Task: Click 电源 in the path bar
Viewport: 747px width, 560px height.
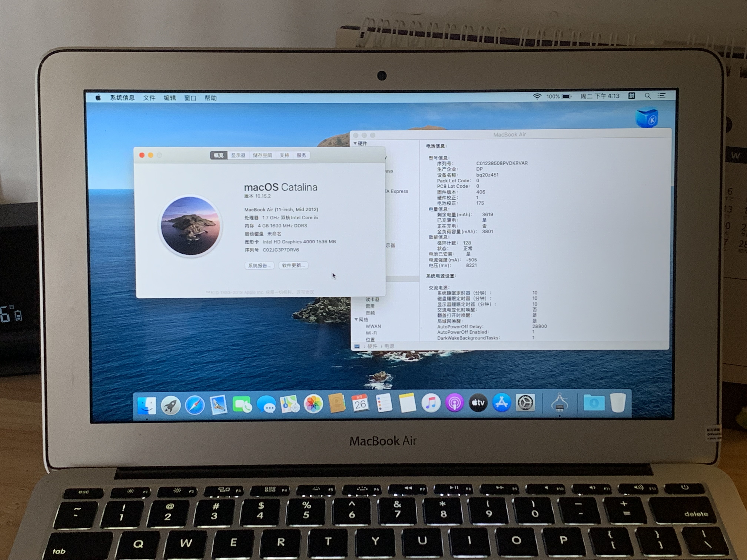Action: point(389,346)
